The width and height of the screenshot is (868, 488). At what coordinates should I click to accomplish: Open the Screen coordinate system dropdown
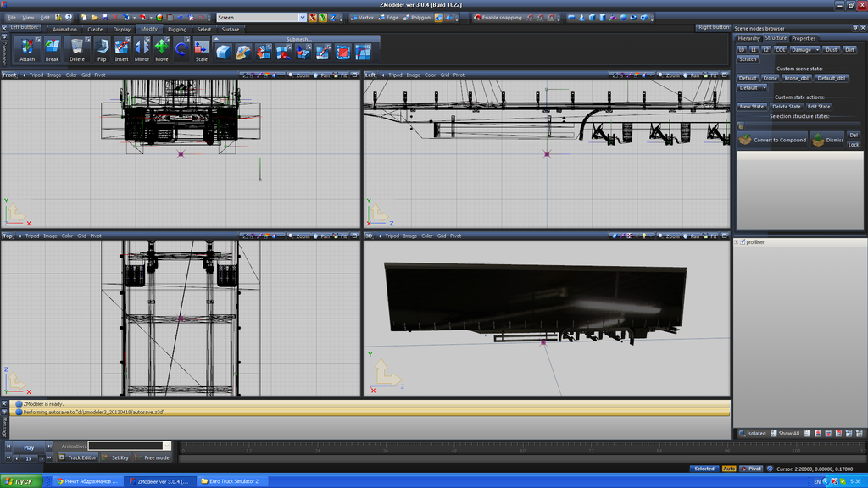303,17
